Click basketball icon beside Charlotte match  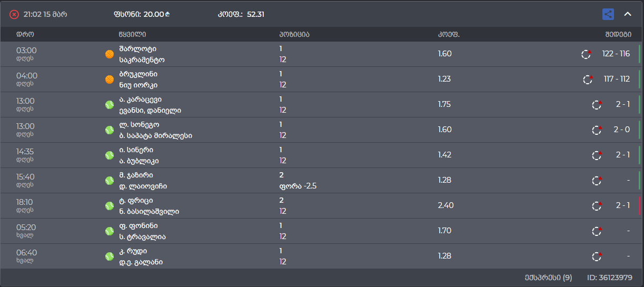click(110, 54)
